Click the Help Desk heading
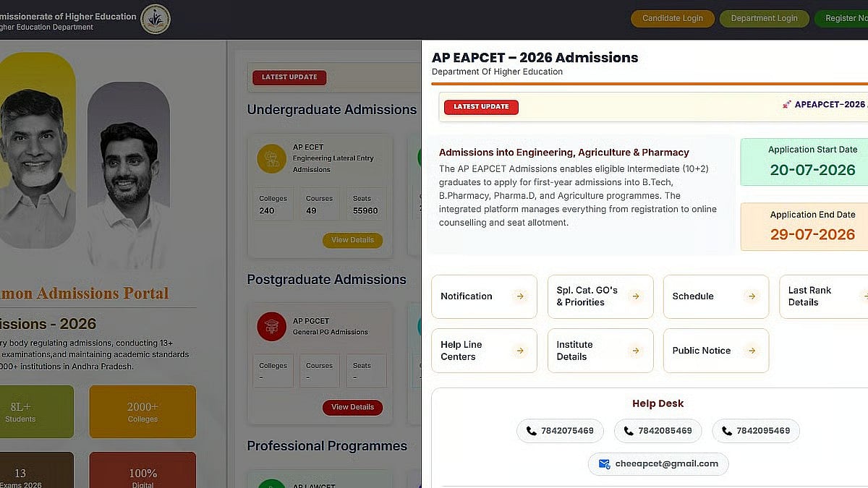Screen dimensions: 868x488 pos(658,403)
